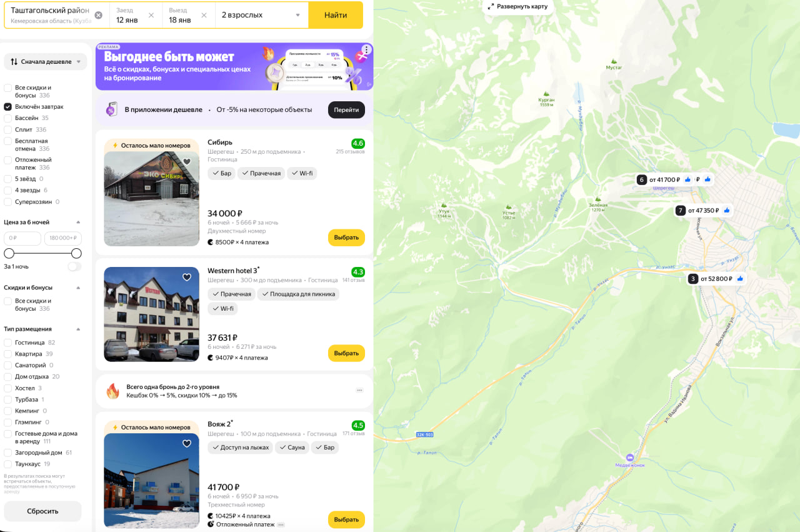Viewport: 800px width, 532px height.
Task: Click the left price range slider handle
Action: pyautogui.click(x=9, y=253)
